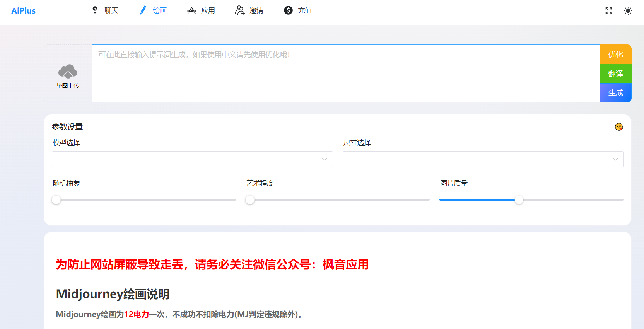Screen dimensions: 644x329
Task: Toggle light/dark theme sun icon
Action: (x=628, y=11)
